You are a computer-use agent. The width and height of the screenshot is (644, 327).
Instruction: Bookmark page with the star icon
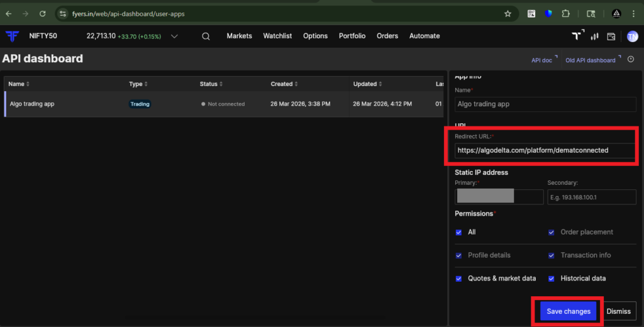(x=508, y=13)
